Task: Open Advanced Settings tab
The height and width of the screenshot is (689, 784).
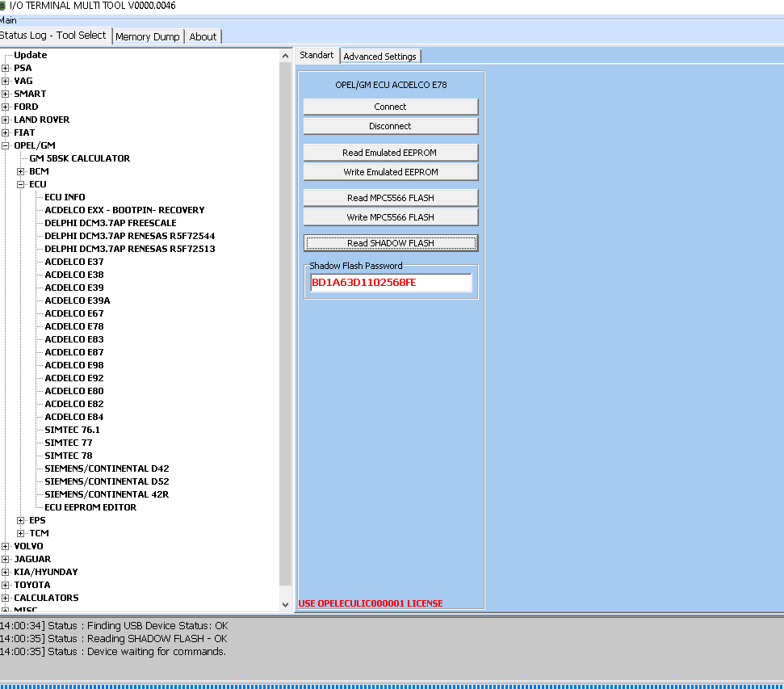Action: (379, 57)
